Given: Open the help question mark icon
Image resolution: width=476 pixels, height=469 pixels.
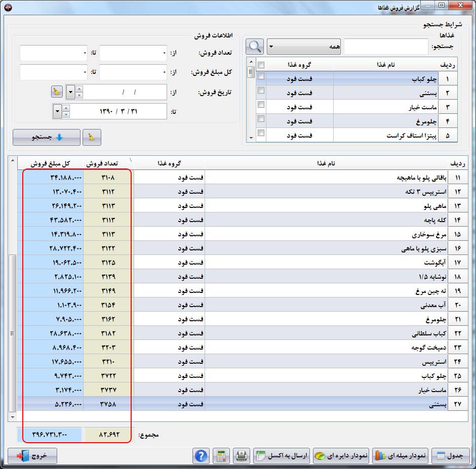Looking at the screenshot, I should (201, 456).
